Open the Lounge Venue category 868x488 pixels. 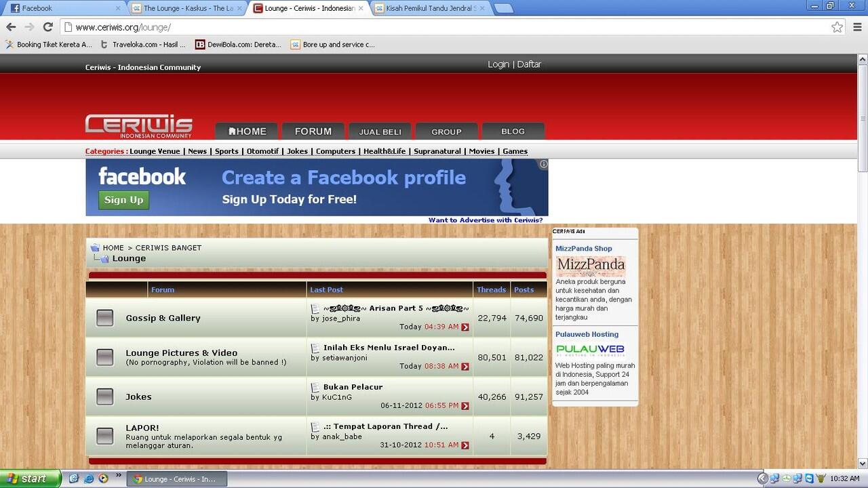[x=155, y=151]
